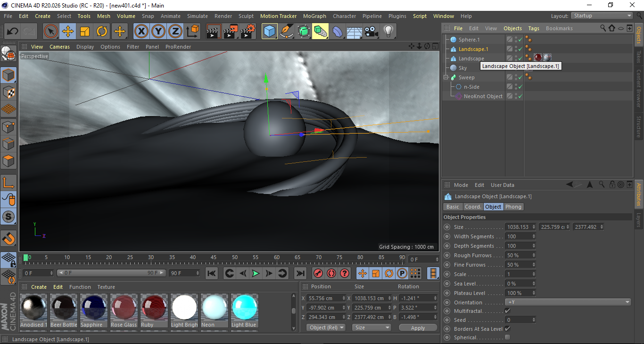Open the Floor environment icon

355,32
